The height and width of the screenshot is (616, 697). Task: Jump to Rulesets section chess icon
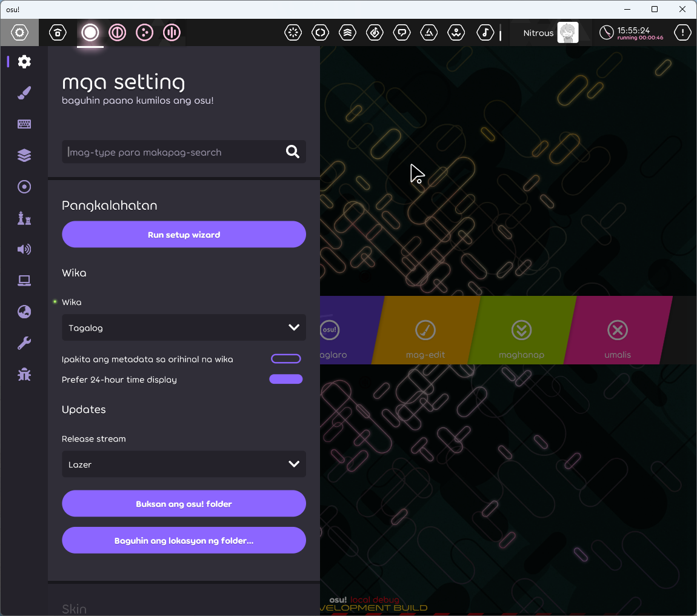tap(24, 218)
